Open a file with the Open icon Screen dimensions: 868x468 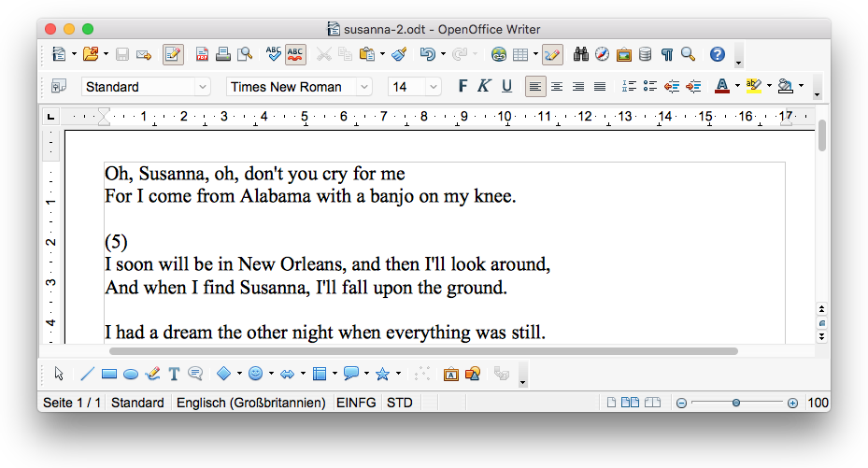(x=91, y=54)
